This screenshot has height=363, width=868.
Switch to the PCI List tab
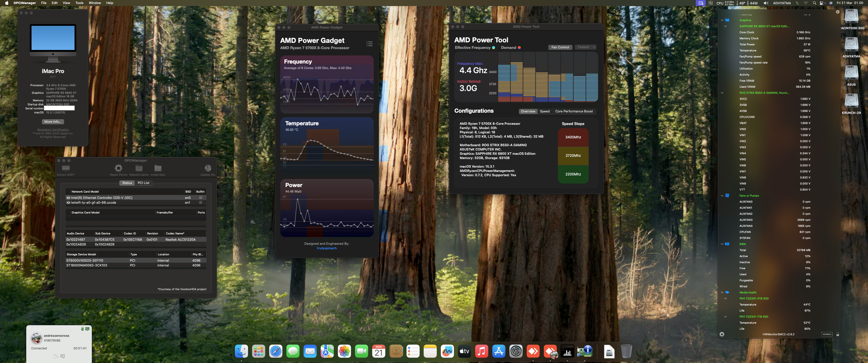144,183
